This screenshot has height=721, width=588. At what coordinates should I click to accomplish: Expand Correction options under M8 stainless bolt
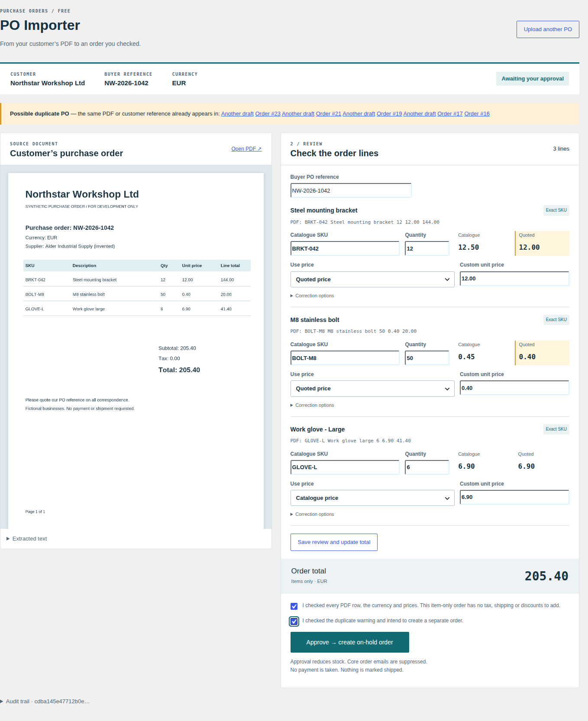click(312, 406)
